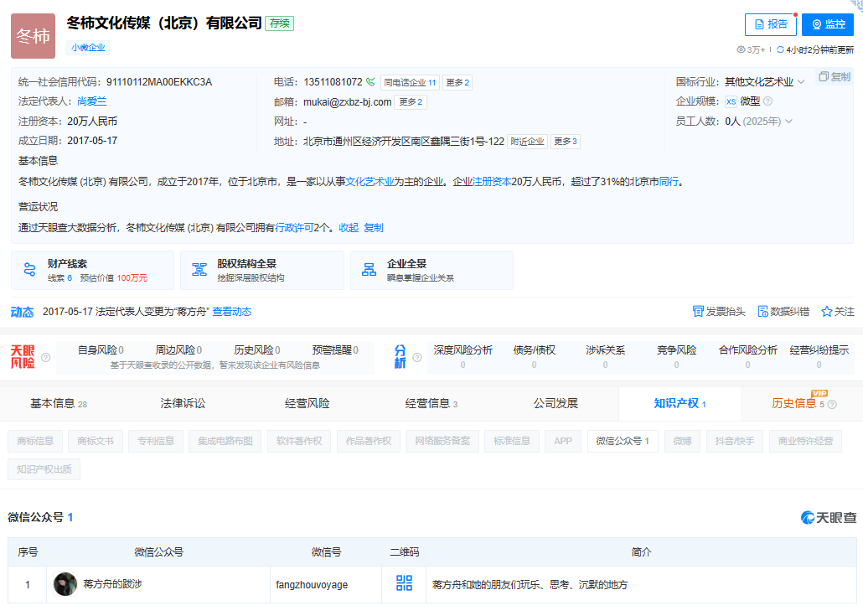Click help icon beside 天眼风险
Viewport: 863px width, 616px height.
(46, 357)
